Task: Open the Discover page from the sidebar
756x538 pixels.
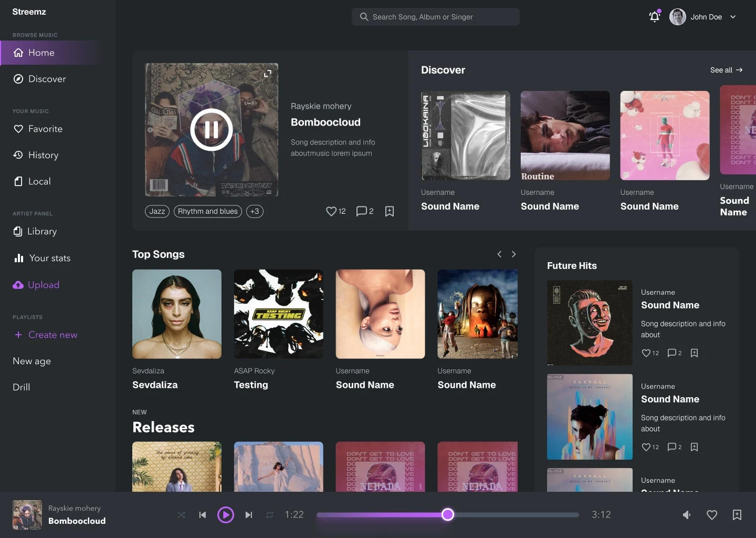Action: point(40,79)
